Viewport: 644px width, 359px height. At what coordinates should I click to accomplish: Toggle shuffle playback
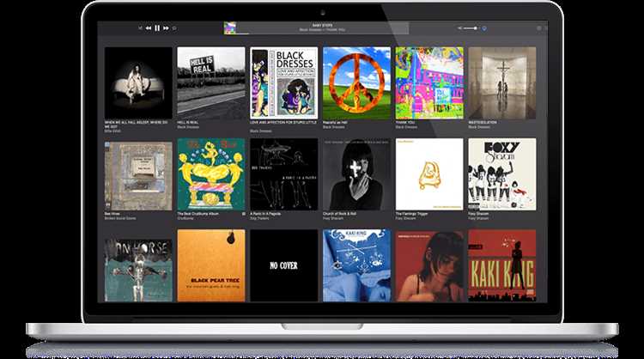(140, 28)
